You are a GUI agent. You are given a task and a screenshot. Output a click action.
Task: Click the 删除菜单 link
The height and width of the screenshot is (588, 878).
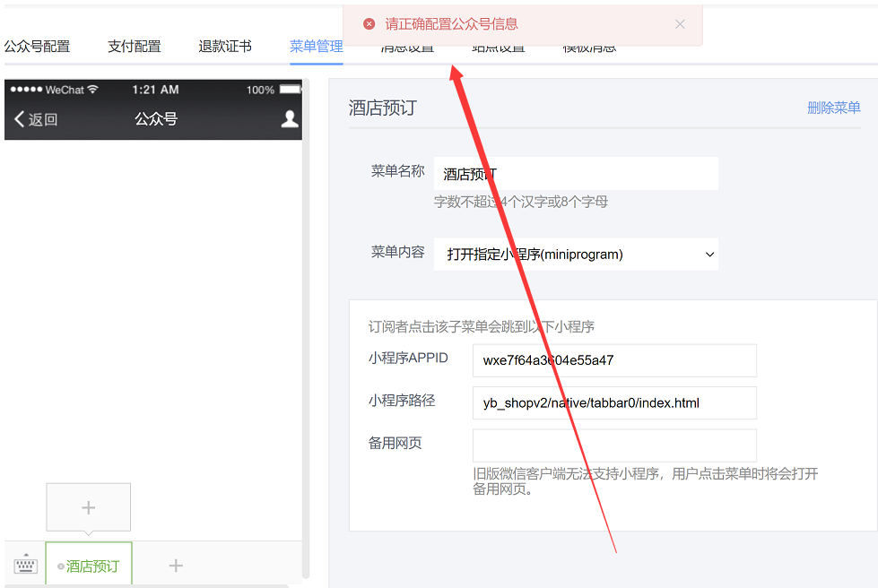pyautogui.click(x=834, y=108)
